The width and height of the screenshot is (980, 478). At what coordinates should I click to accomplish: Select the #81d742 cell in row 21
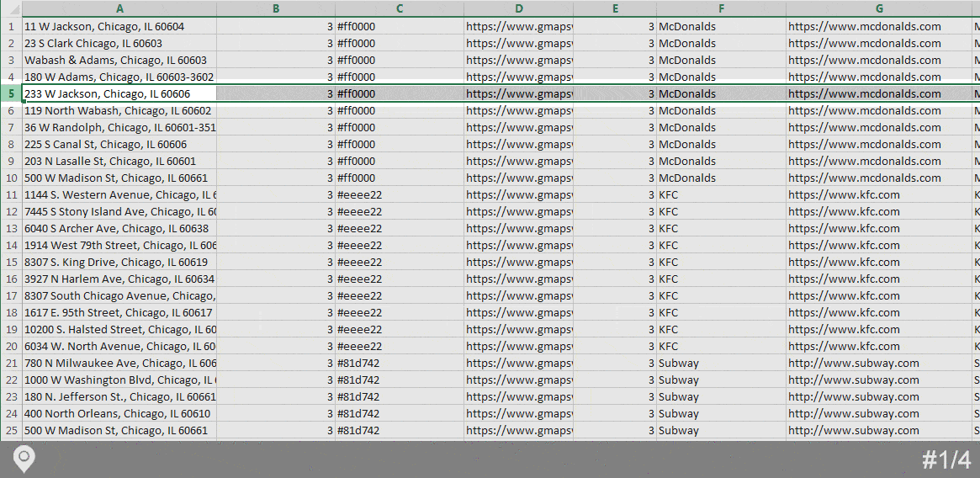400,363
